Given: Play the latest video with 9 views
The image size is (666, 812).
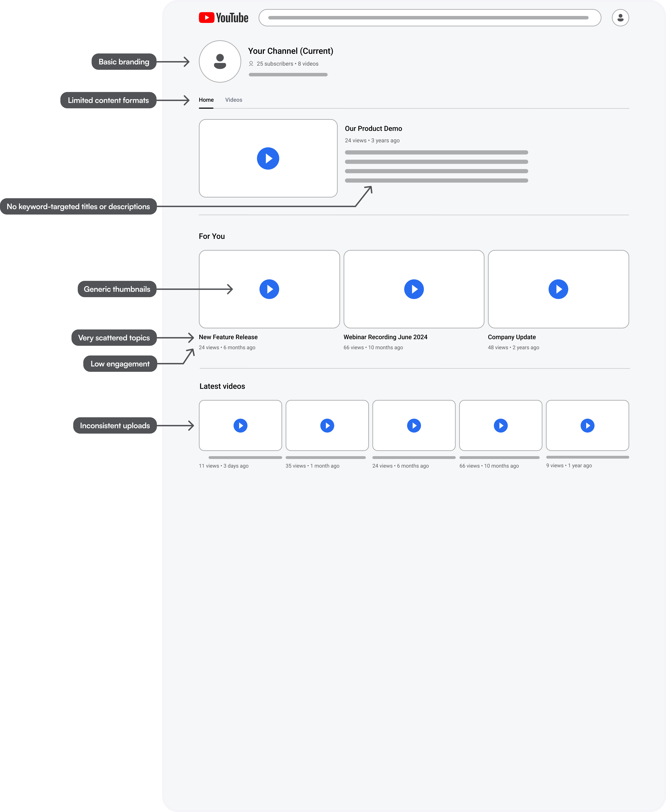Looking at the screenshot, I should [x=587, y=426].
